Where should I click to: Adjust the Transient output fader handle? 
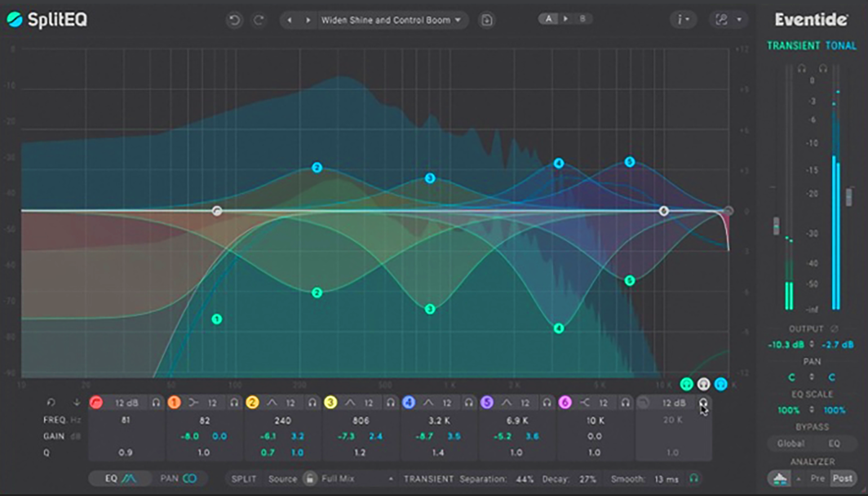pos(776,226)
